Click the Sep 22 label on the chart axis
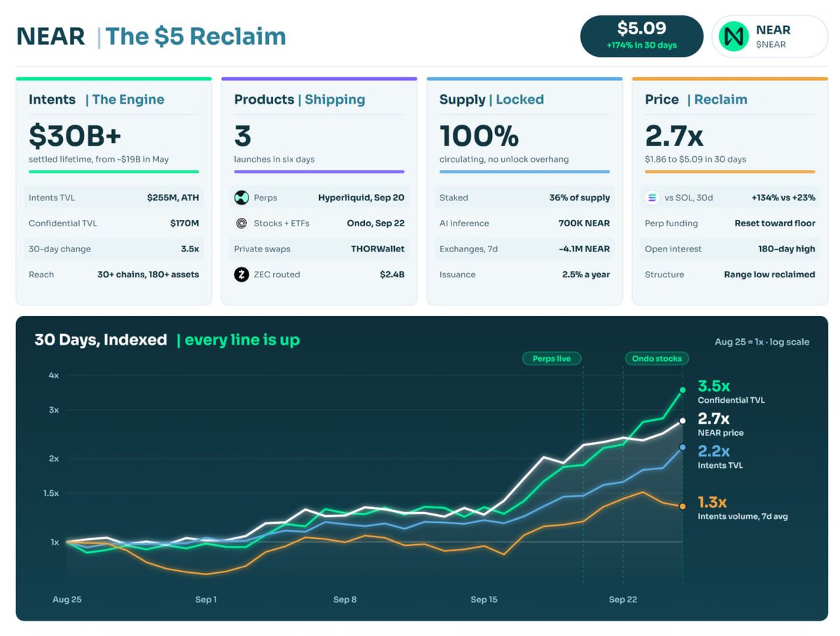This screenshot has width=840, height=636. [623, 600]
